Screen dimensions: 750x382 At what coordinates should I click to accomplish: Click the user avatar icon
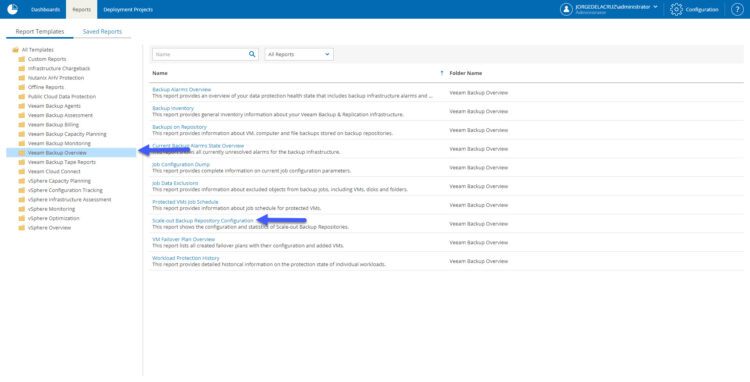click(x=566, y=9)
